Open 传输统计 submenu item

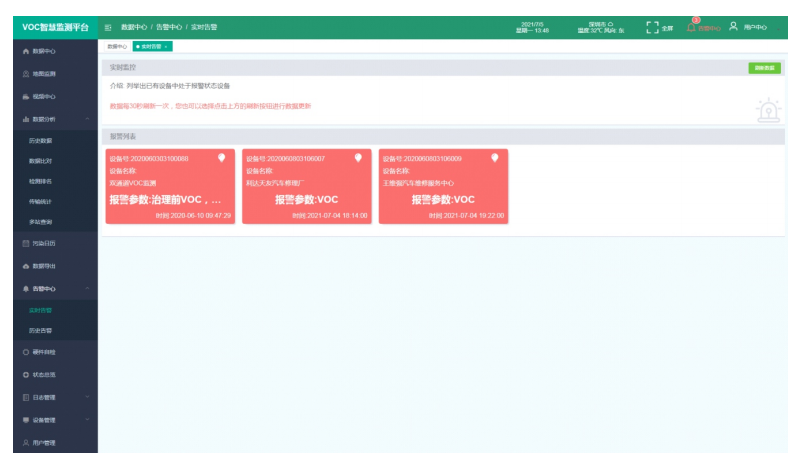pyautogui.click(x=55, y=202)
